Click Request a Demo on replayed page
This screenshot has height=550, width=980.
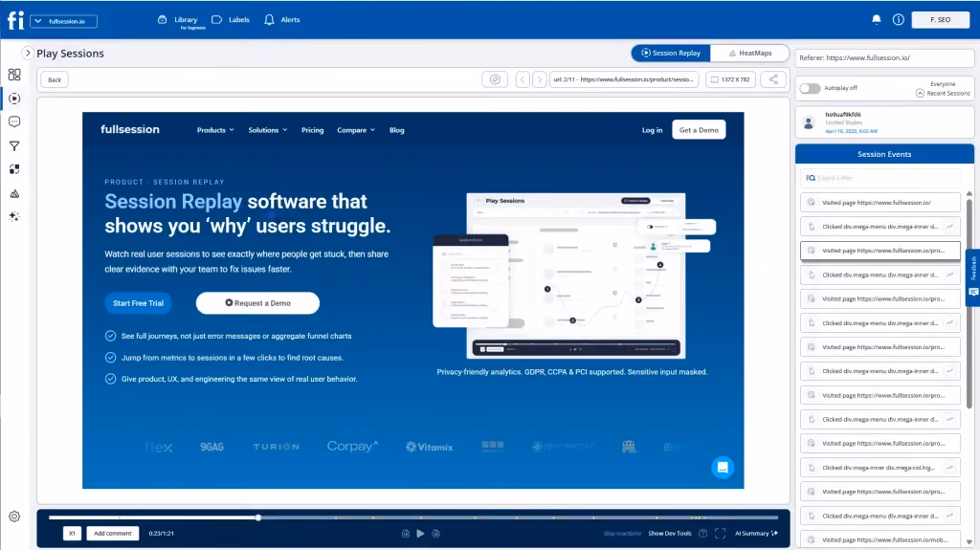[257, 303]
